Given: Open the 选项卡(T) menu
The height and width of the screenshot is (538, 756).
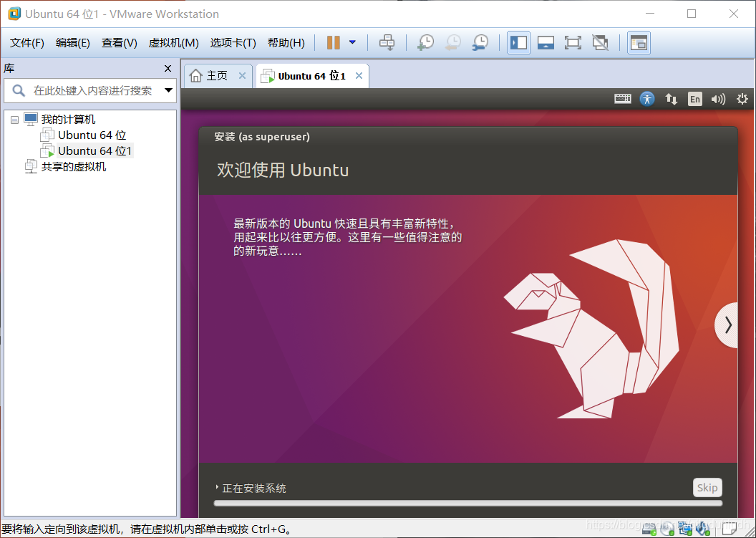Looking at the screenshot, I should [x=233, y=42].
